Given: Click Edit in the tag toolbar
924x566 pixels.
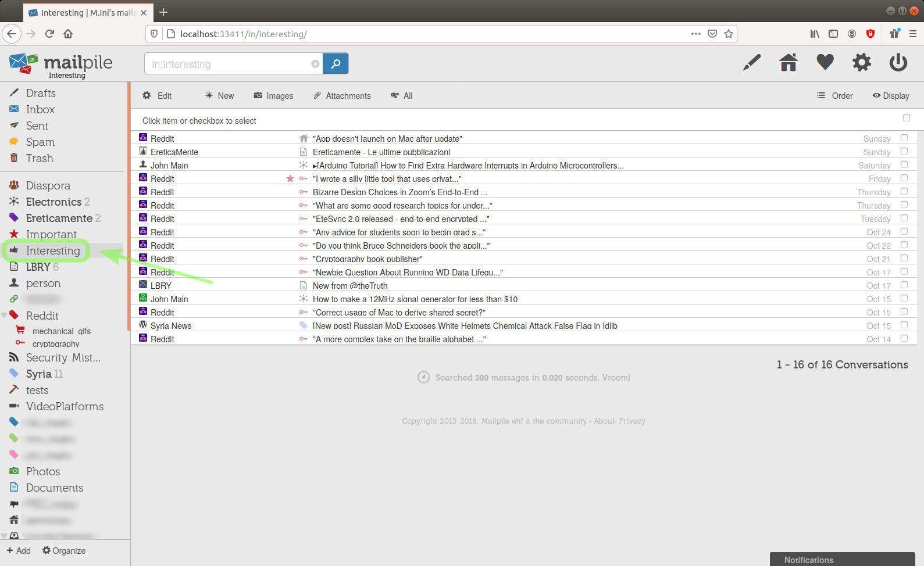Looking at the screenshot, I should [x=157, y=96].
